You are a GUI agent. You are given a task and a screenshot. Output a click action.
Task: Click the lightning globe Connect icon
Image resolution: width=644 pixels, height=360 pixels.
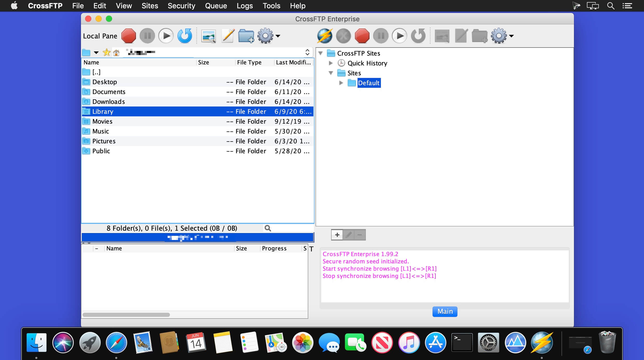325,36
